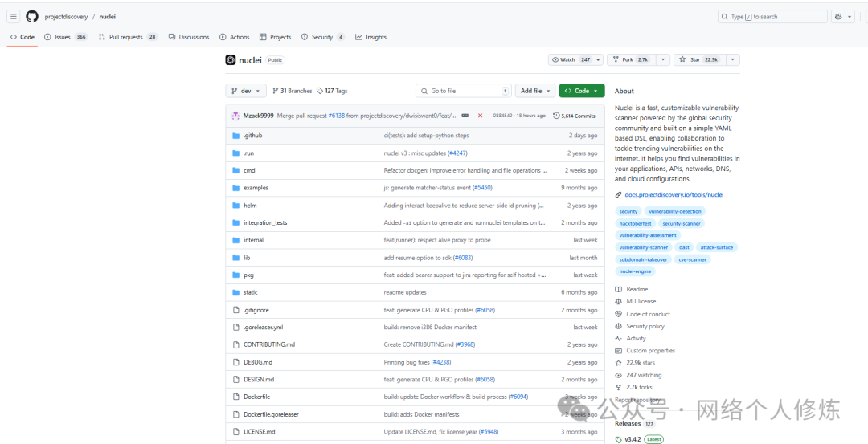The height and width of the screenshot is (444, 868).
Task: Open the hamburger navigation menu
Action: (14, 17)
